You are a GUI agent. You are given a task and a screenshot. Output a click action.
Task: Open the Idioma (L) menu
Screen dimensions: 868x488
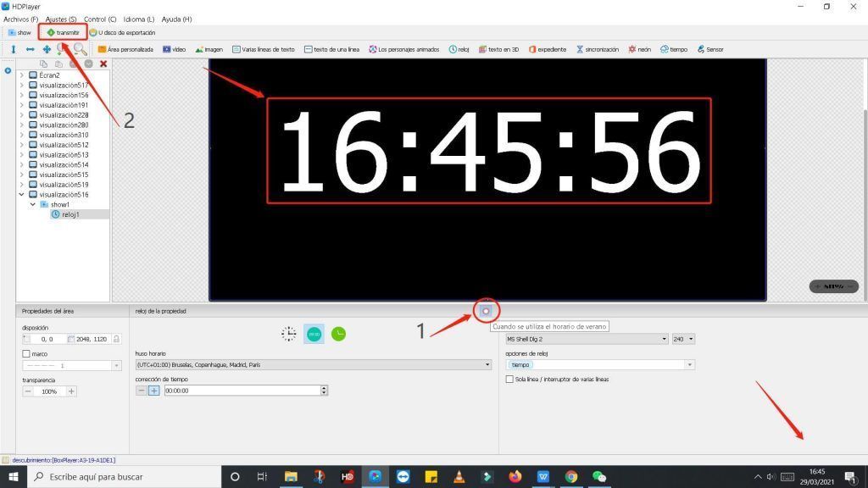tap(138, 19)
